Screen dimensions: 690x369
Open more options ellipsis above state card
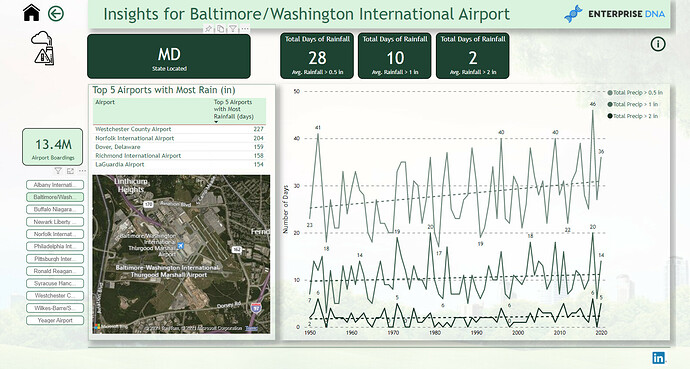(x=245, y=29)
